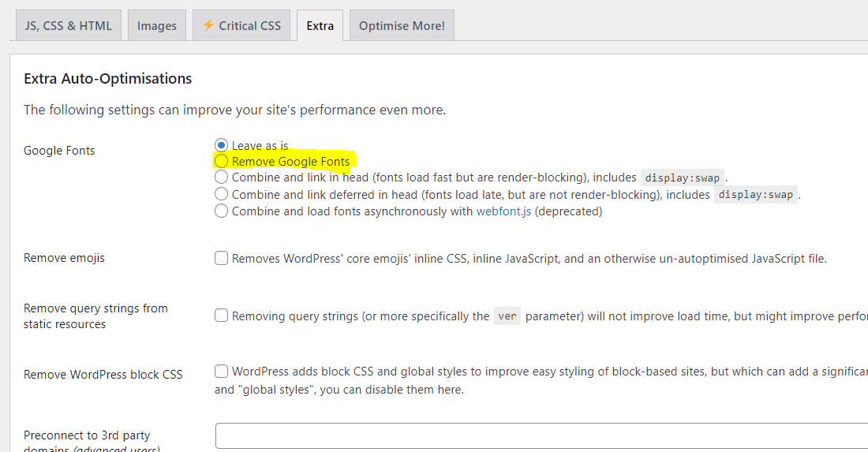Open the Images tab
The height and width of the screenshot is (452, 868).
click(157, 25)
